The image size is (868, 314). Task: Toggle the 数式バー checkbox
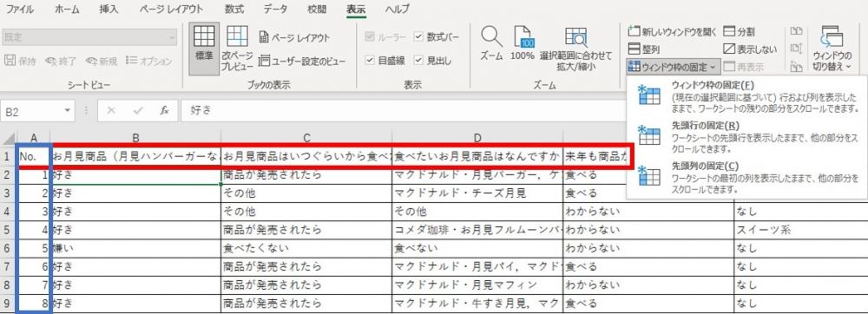point(437,37)
